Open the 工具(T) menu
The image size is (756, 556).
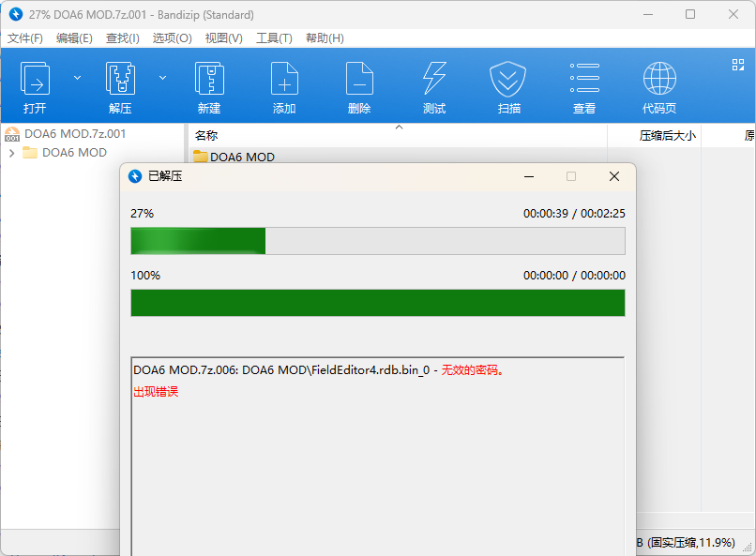[x=274, y=38]
